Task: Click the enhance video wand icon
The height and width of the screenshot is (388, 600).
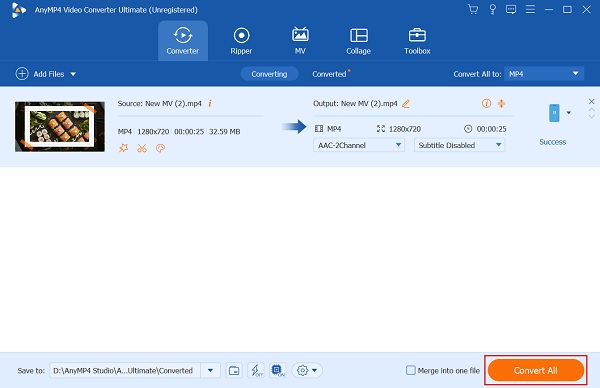Action: 123,148
